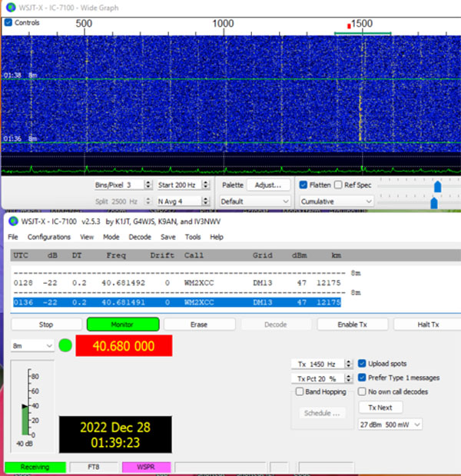Open the Mode menu

111,237
